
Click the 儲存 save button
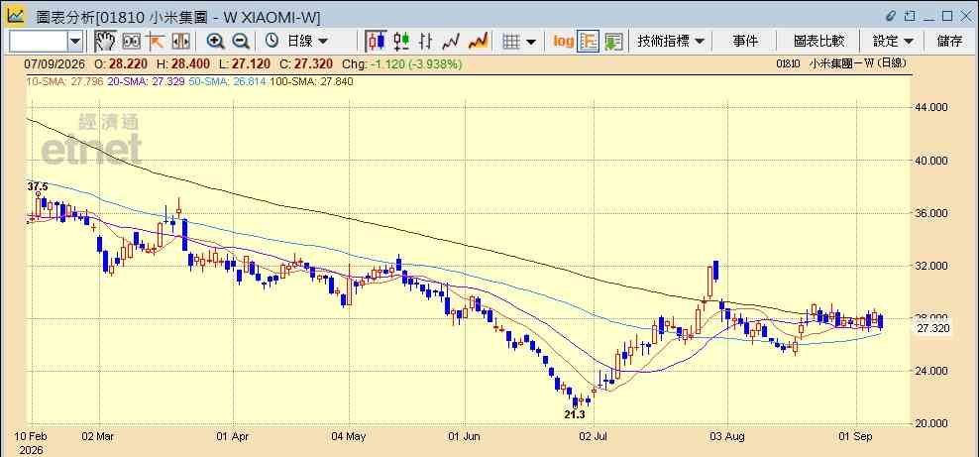click(x=949, y=42)
